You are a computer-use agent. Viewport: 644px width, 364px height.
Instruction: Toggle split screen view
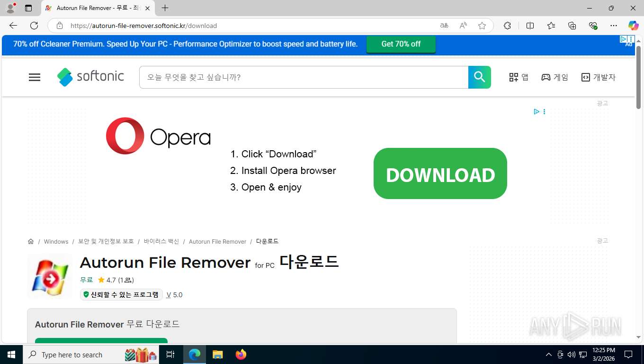click(x=530, y=26)
